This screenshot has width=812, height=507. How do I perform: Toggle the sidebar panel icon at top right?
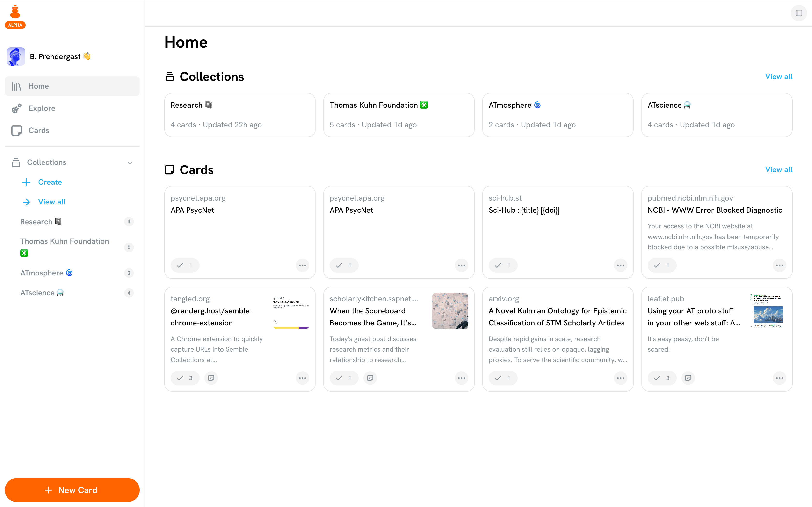[x=798, y=13]
